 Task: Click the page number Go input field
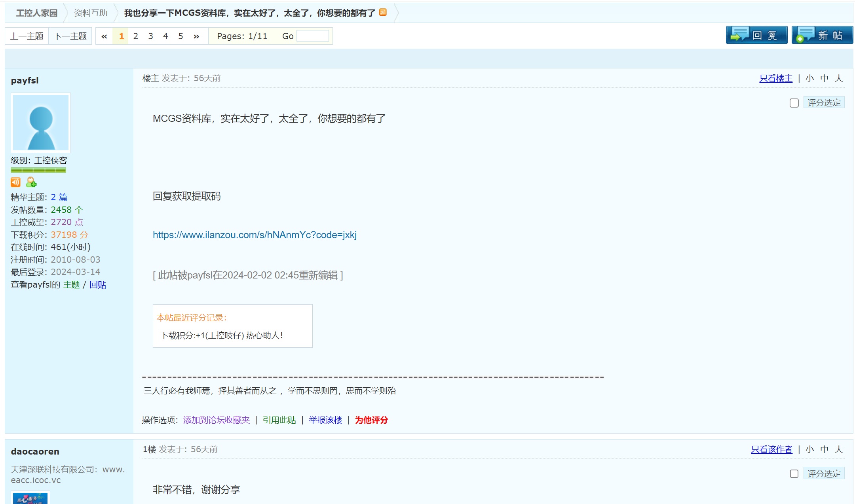pyautogui.click(x=312, y=36)
